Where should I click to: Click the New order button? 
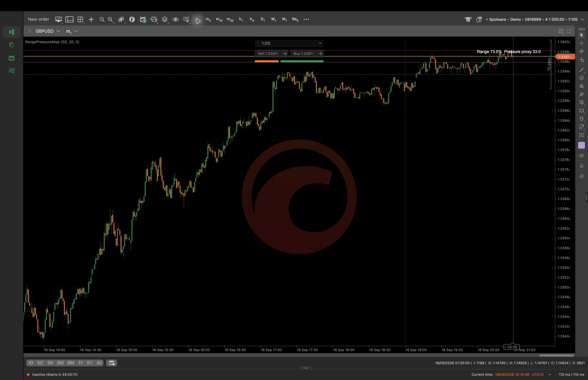point(38,19)
